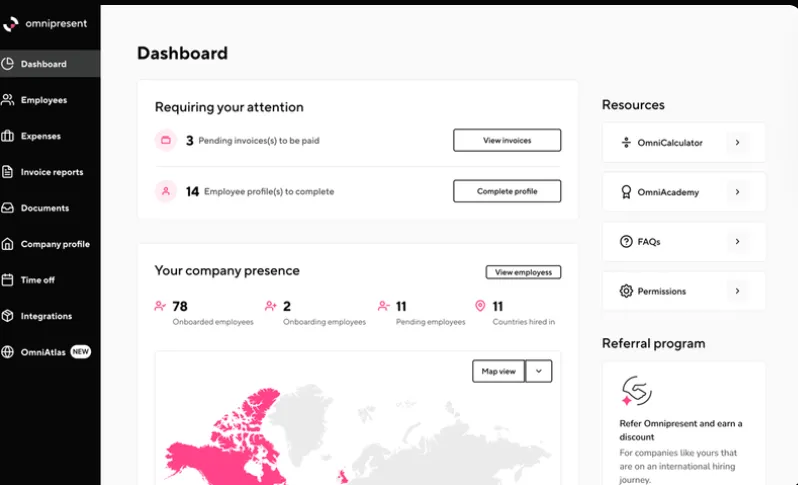The image size is (798, 485).
Task: Open the OmniAcademy resource link
Action: click(683, 192)
